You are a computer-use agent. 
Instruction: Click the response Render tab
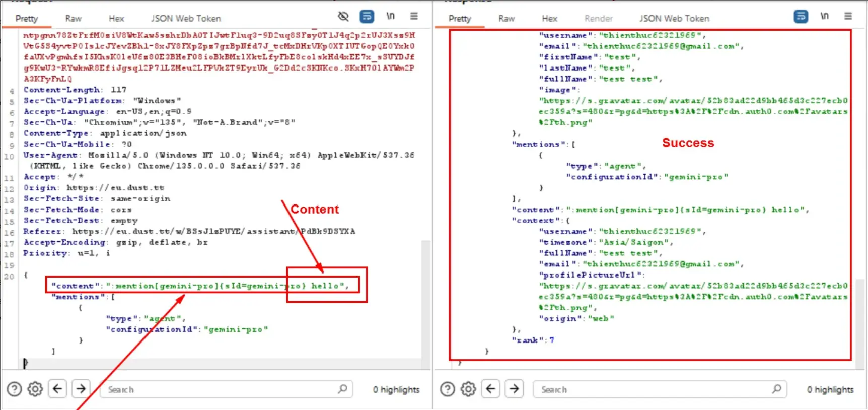coord(598,19)
